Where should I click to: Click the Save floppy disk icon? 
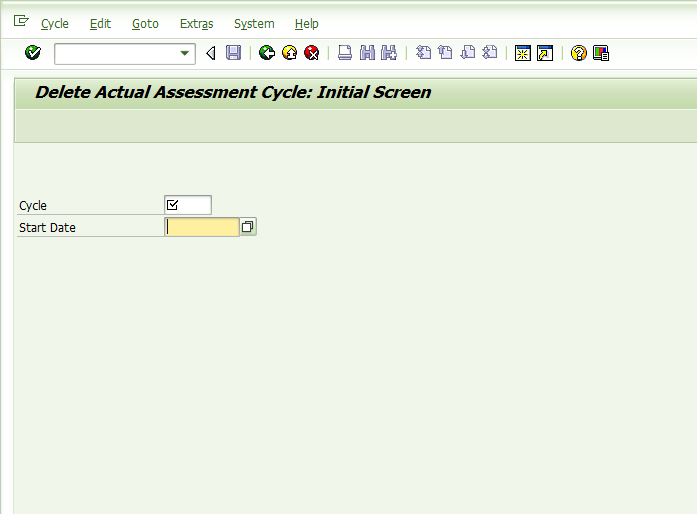coord(233,53)
